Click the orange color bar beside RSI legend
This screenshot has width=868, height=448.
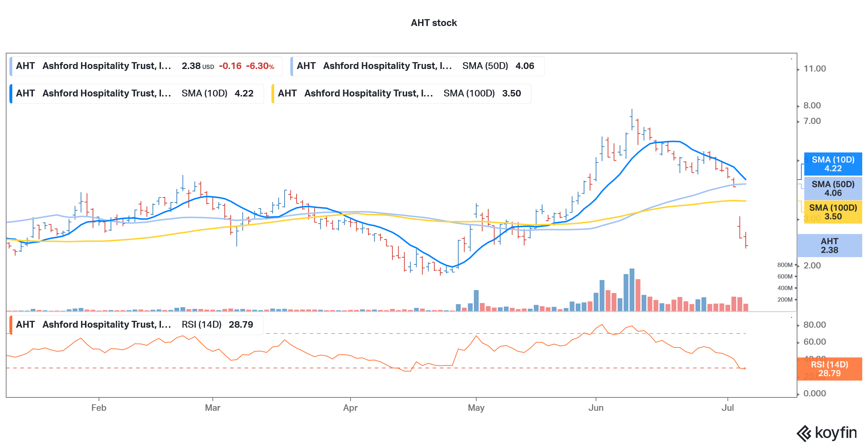pos(11,325)
